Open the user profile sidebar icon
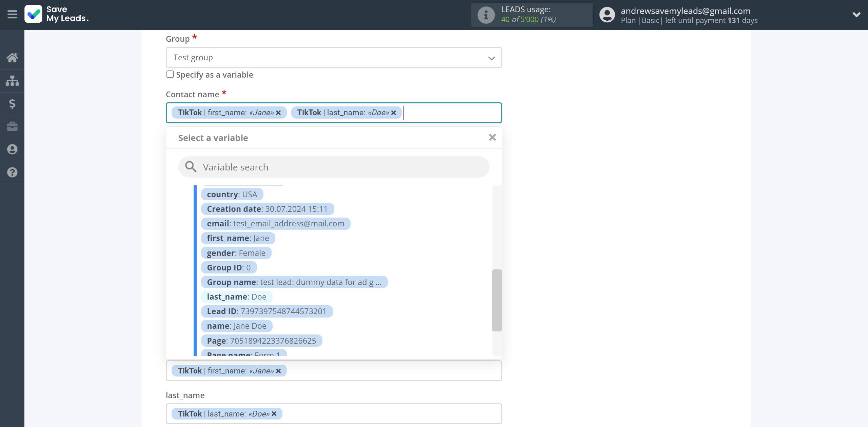The image size is (868, 427). [12, 149]
